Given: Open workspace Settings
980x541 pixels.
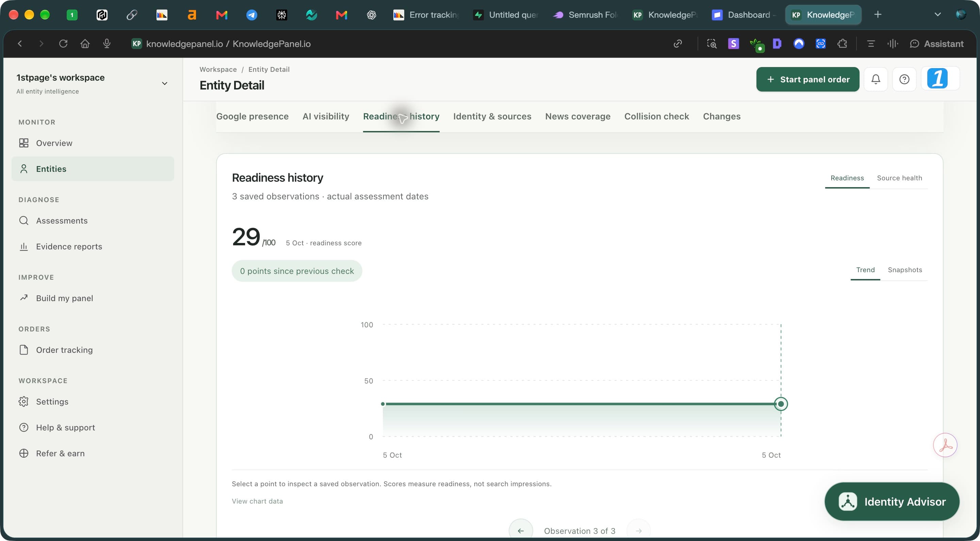Looking at the screenshot, I should 93,402.
